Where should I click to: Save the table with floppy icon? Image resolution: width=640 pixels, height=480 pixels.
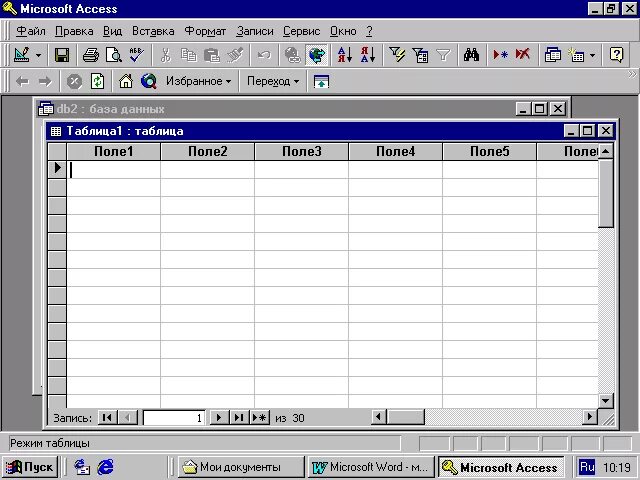tap(62, 55)
